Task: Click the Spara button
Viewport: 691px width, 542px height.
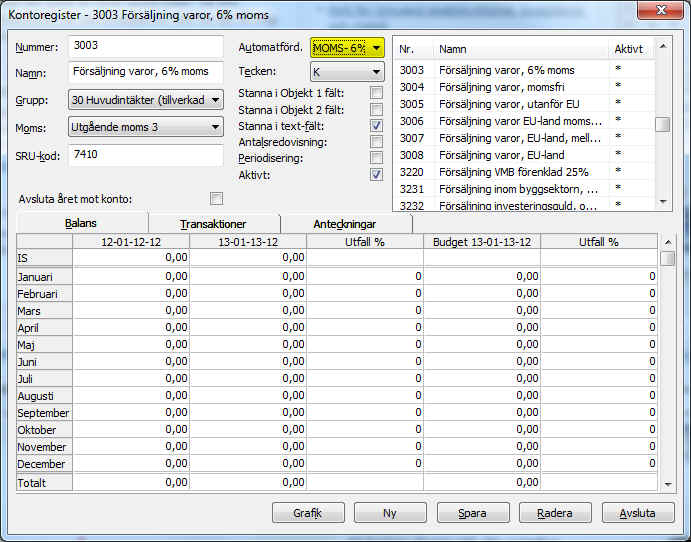Action: [x=472, y=513]
